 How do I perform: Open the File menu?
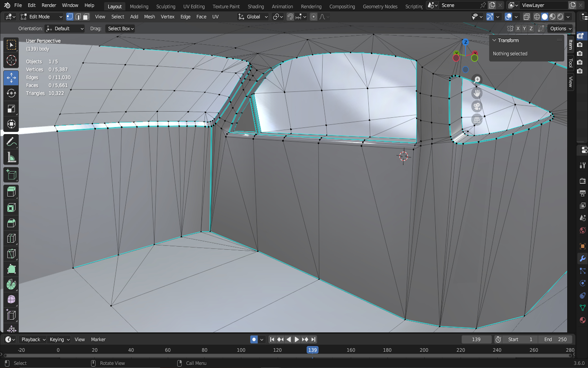tap(18, 5)
